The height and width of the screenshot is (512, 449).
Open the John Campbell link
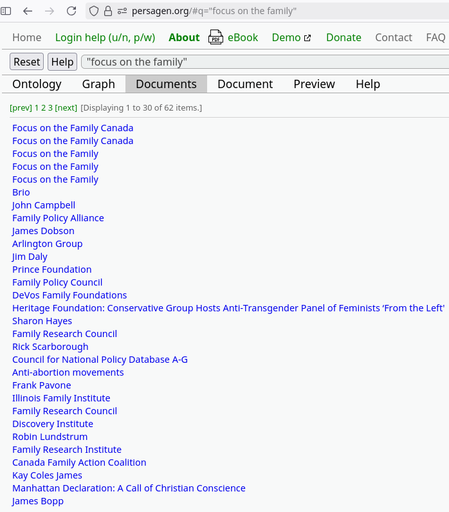(44, 205)
